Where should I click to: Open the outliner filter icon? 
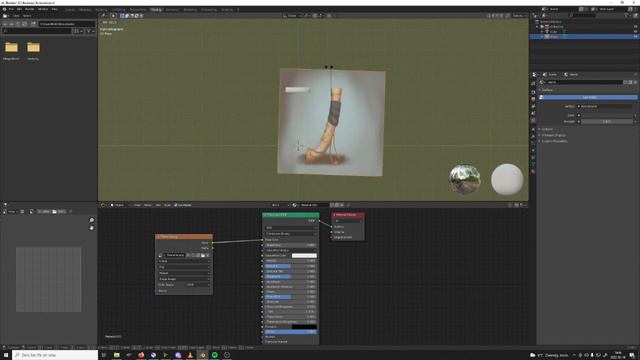click(627, 16)
